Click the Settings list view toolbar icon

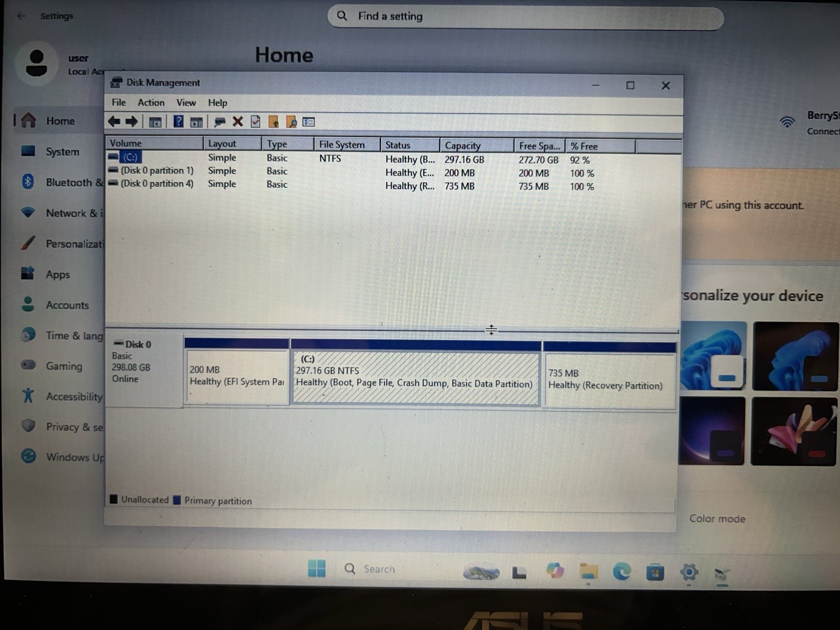tap(309, 122)
